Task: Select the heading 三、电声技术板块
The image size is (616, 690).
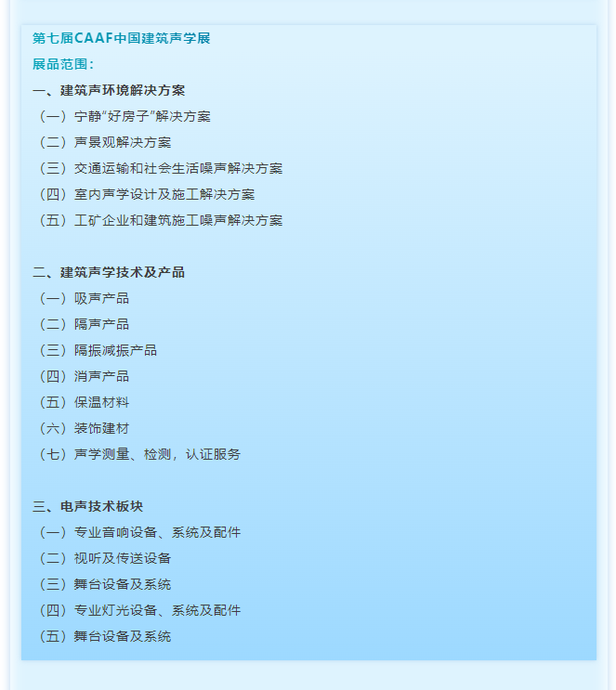Action: tap(88, 506)
